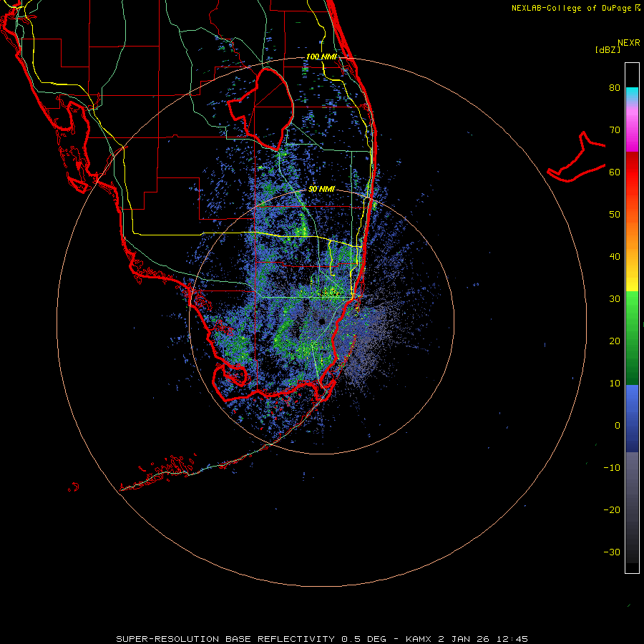Screen dimensions: 644x644
Task: Click the 30 dBZ scale label
Action: pyautogui.click(x=615, y=299)
